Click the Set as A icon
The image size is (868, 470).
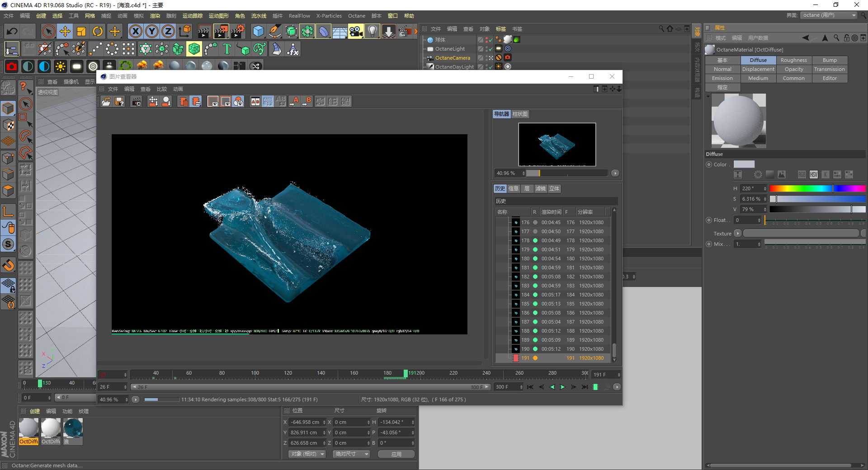pyautogui.click(x=294, y=102)
